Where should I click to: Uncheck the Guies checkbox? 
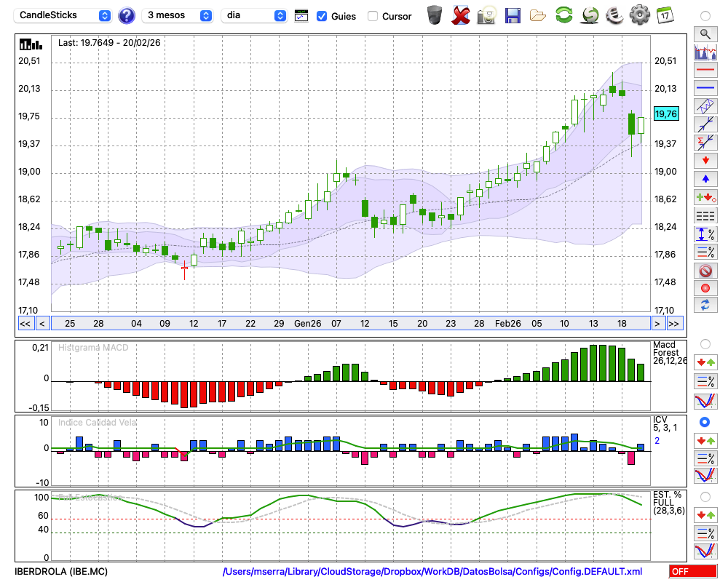pos(323,16)
